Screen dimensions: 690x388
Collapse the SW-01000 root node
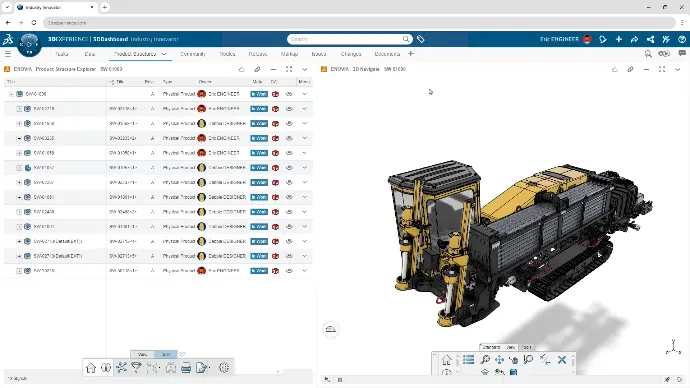pyautogui.click(x=11, y=94)
